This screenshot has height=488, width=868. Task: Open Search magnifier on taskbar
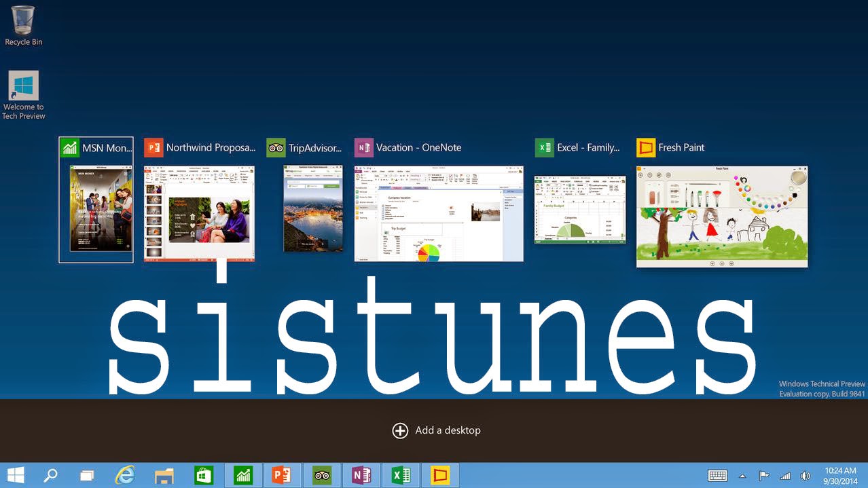51,475
